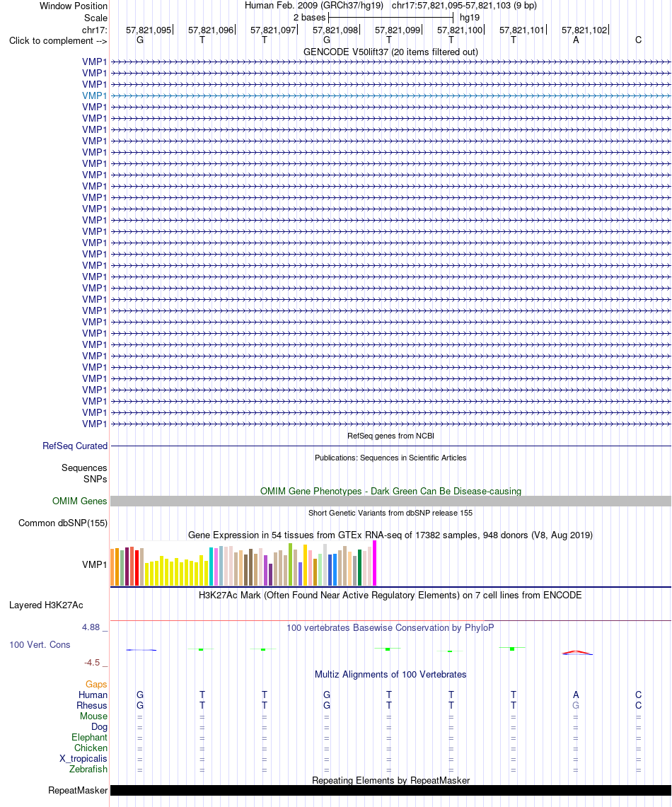Screen dimensions: 672x807
Task: Click the black RepeatMasker item bar
Action: [390, 791]
